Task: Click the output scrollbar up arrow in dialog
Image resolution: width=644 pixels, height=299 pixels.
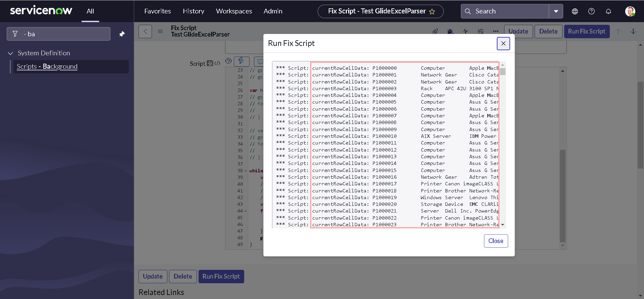Action: coord(502,65)
